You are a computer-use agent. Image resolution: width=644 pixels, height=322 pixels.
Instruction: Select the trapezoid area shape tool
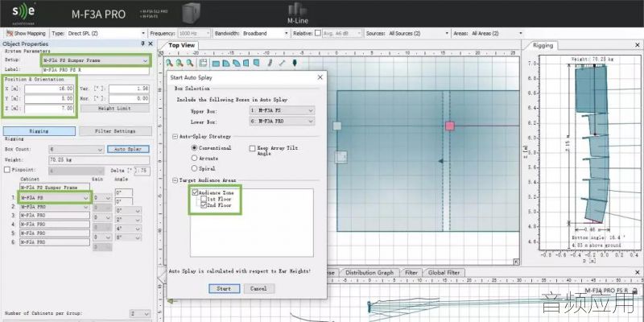(x=246, y=64)
